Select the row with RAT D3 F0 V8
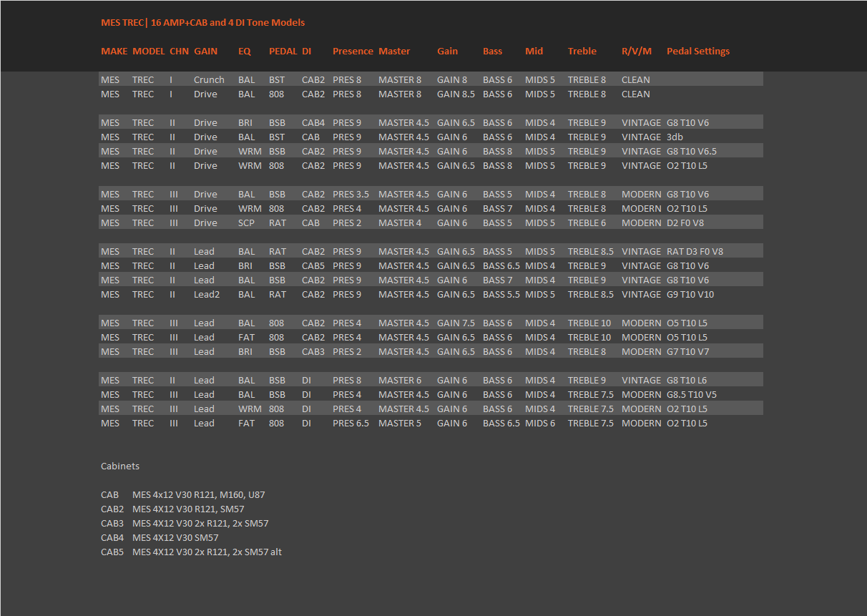The image size is (867, 616). (x=431, y=251)
